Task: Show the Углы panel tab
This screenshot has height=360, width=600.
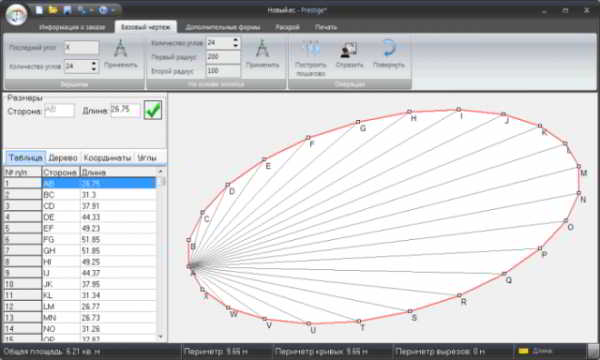Action: click(x=147, y=158)
